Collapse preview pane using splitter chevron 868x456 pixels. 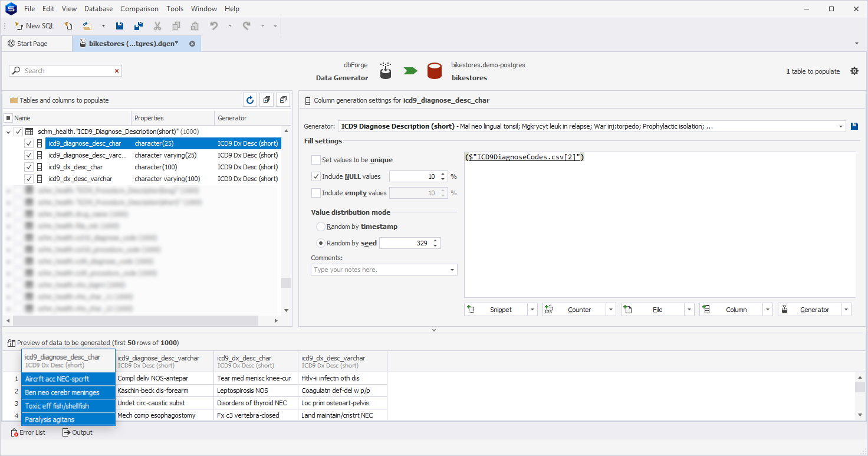tap(434, 330)
